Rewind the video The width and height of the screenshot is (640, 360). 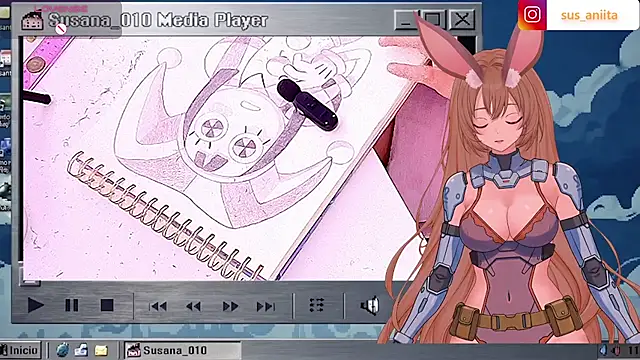[x=193, y=306]
